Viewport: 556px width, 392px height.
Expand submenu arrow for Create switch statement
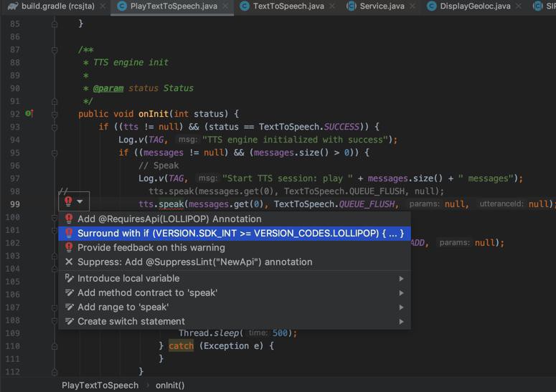point(402,322)
